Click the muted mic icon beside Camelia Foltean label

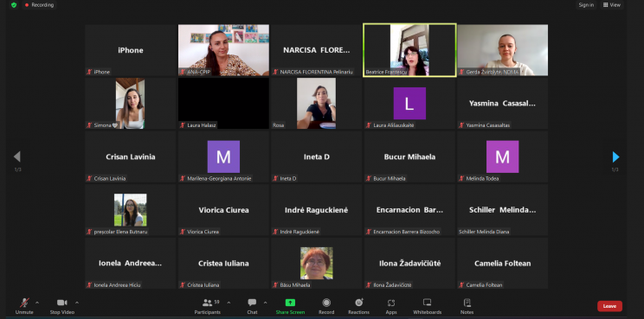pos(461,285)
